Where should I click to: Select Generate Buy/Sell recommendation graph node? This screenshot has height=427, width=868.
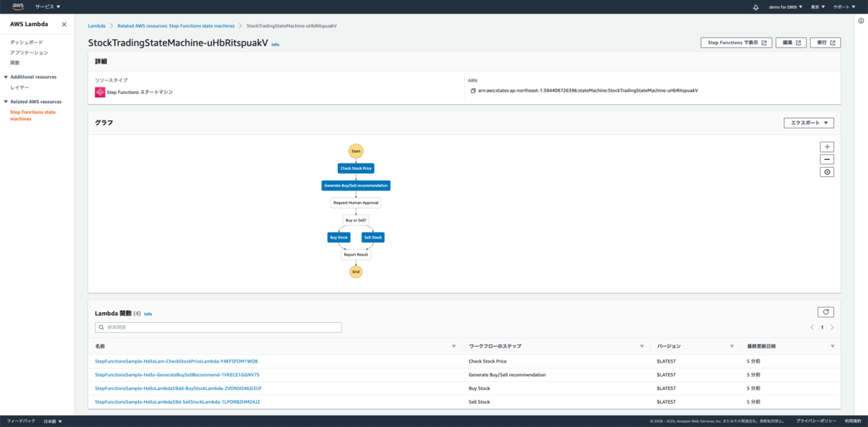(x=356, y=186)
